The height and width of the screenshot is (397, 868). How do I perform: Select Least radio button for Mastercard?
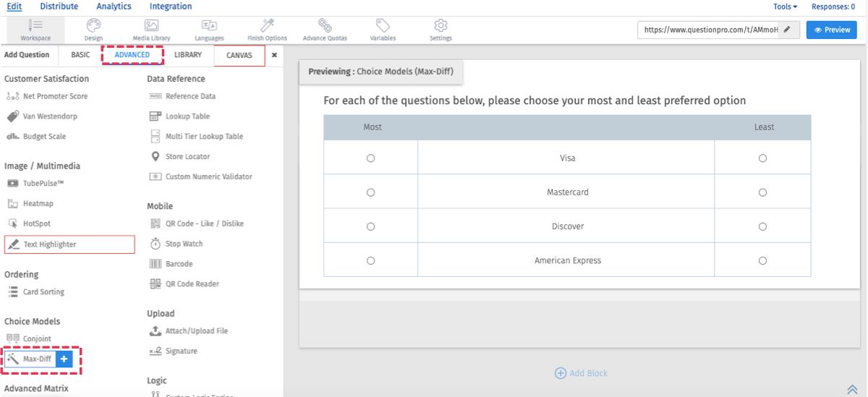pos(762,192)
